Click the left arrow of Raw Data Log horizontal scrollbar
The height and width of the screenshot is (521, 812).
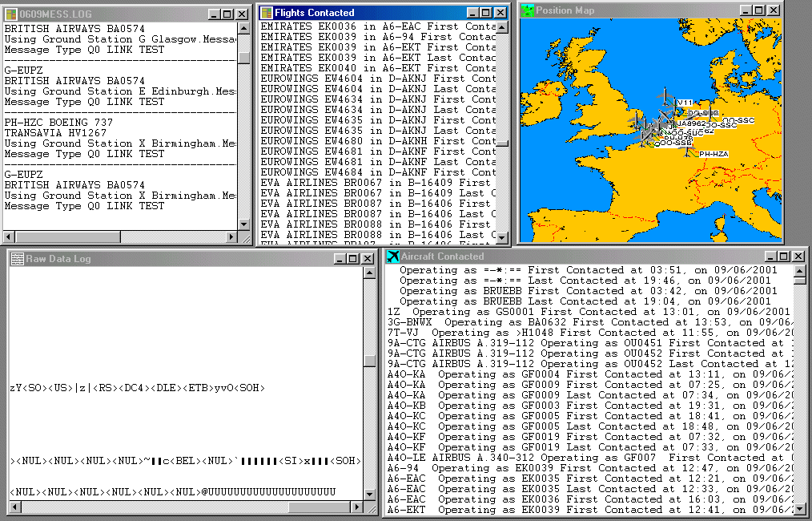15,507
